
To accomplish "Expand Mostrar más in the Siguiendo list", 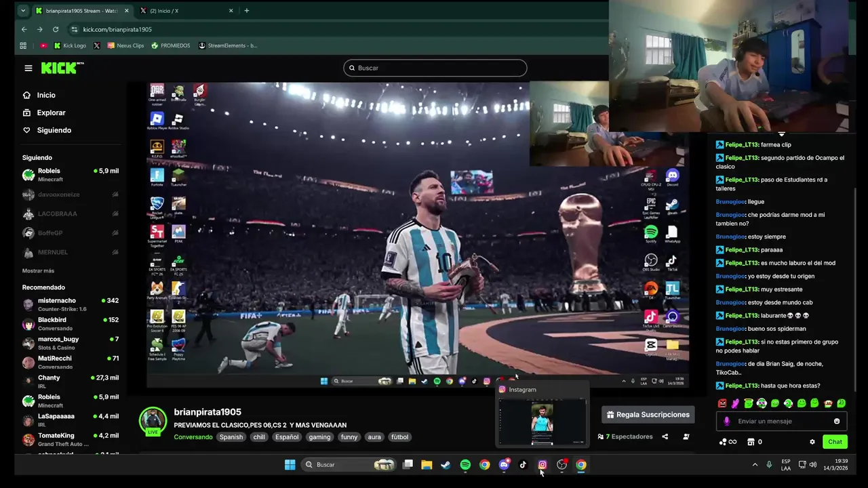I will [38, 270].
